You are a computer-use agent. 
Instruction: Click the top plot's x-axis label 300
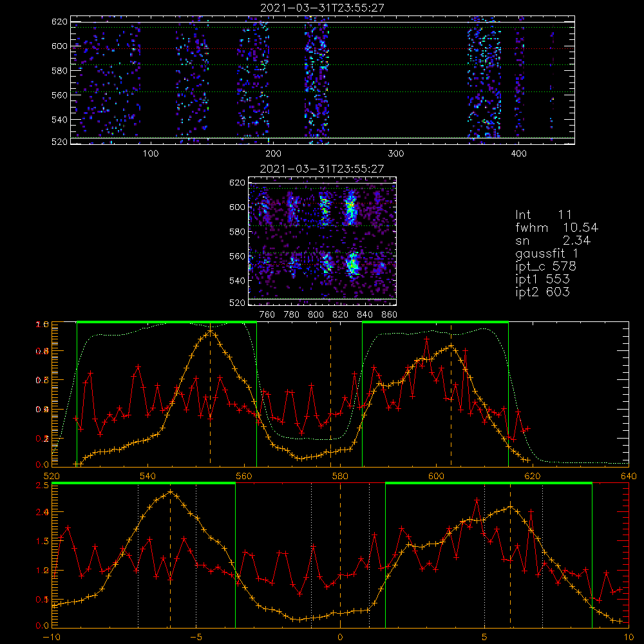click(396, 154)
